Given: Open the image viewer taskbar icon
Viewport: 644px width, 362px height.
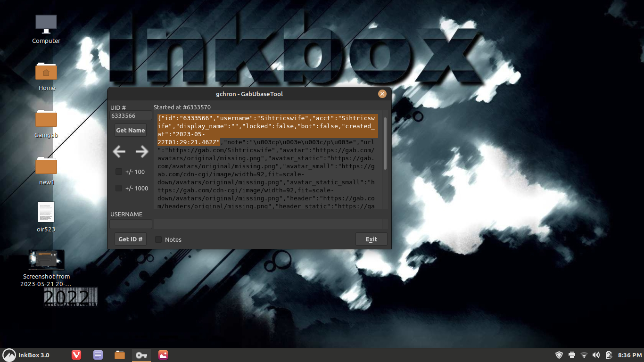Looking at the screenshot, I should click(x=163, y=355).
